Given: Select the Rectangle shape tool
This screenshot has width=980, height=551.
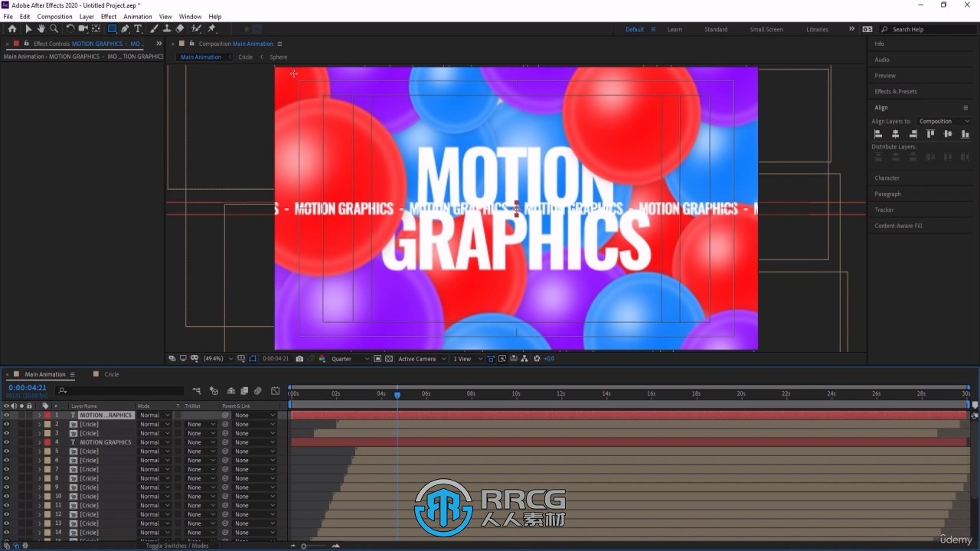Looking at the screenshot, I should 112,29.
